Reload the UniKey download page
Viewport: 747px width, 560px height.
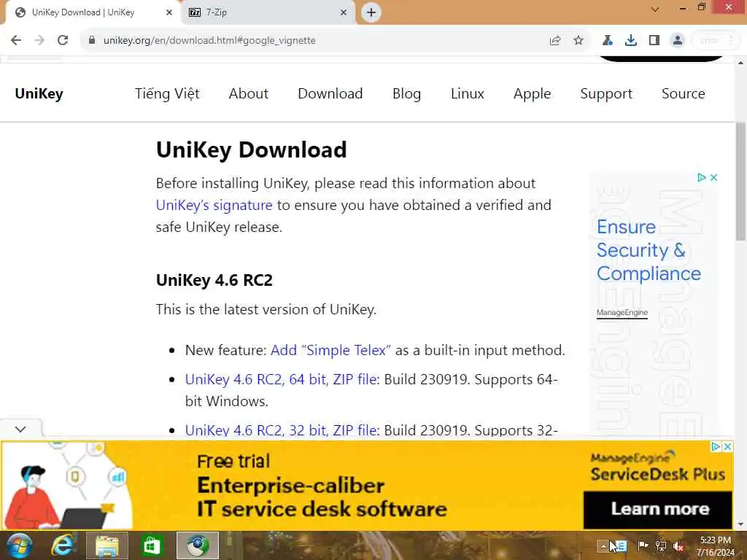pos(63,41)
